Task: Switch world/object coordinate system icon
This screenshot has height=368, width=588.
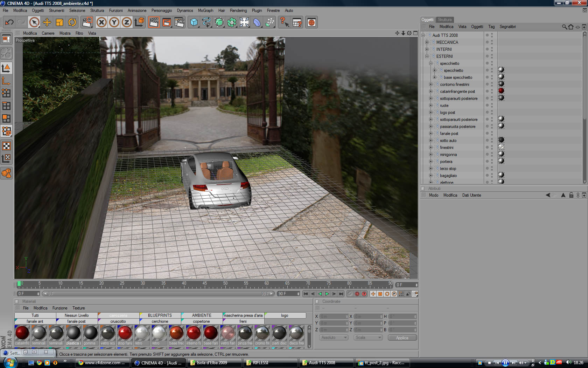Action: 139,22
